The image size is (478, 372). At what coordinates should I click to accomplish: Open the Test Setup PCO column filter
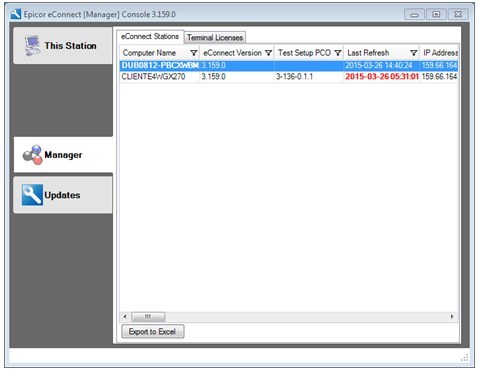tap(338, 53)
